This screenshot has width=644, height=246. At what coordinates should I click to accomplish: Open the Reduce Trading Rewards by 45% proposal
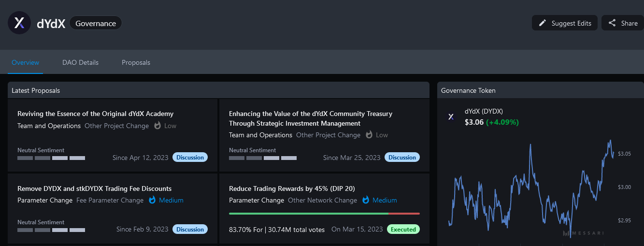[292, 188]
